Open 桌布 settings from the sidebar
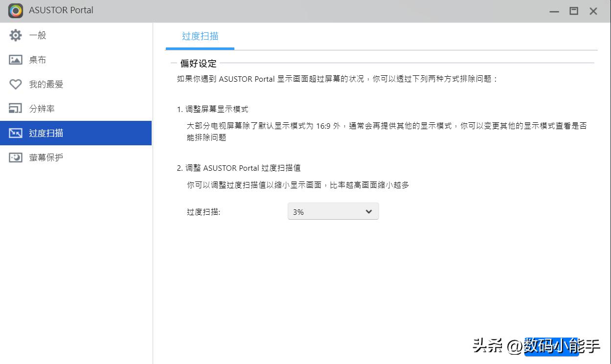This screenshot has height=364, width=611. point(37,59)
